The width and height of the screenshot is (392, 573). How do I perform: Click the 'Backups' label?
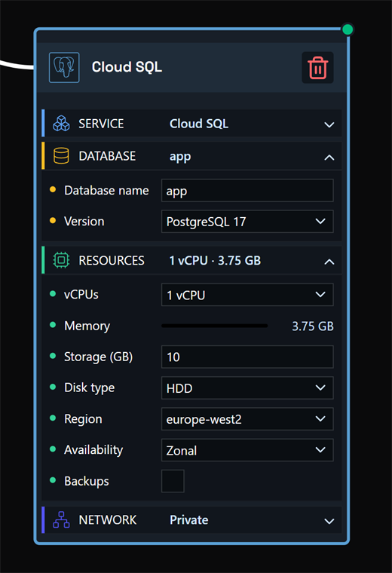86,481
